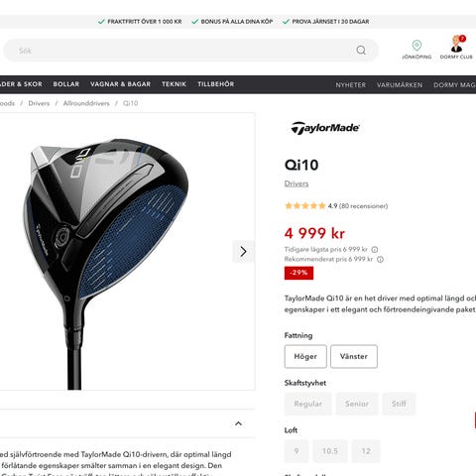Click the Drivers category link under Qi10

coord(297,183)
